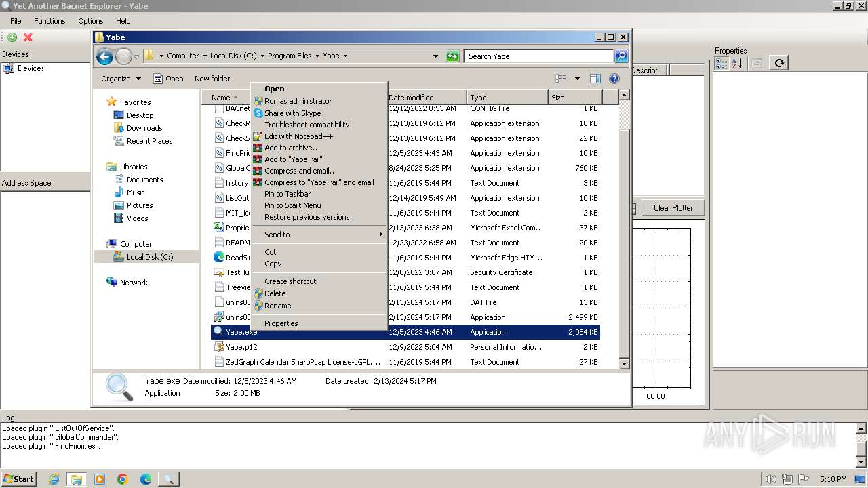868x488 pixels.
Task: Click the Start button
Action: pos(18,479)
